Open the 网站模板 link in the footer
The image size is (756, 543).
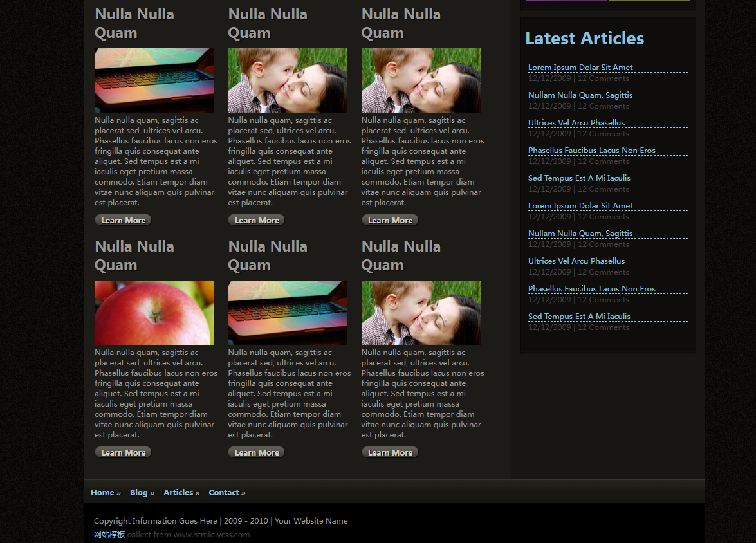tap(109, 535)
